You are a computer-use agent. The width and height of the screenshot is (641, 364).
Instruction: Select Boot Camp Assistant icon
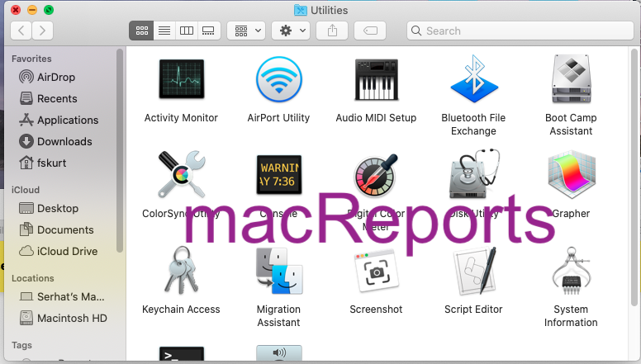coord(571,81)
